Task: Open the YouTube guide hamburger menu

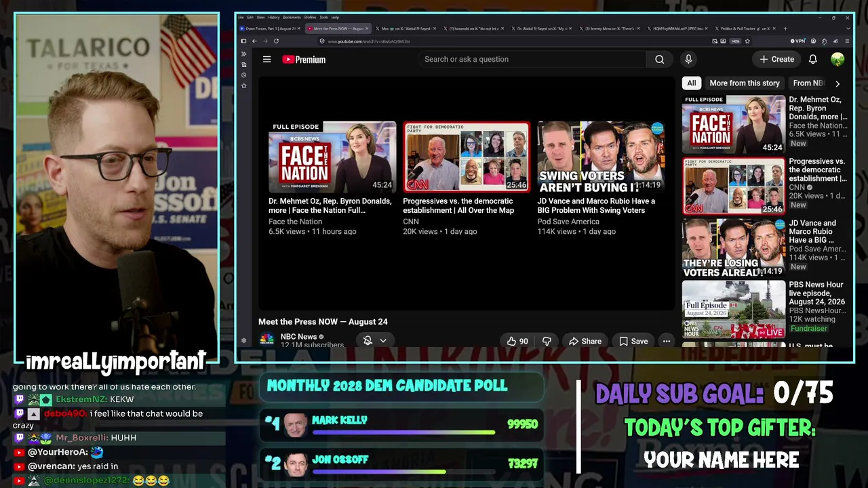Action: tap(267, 60)
